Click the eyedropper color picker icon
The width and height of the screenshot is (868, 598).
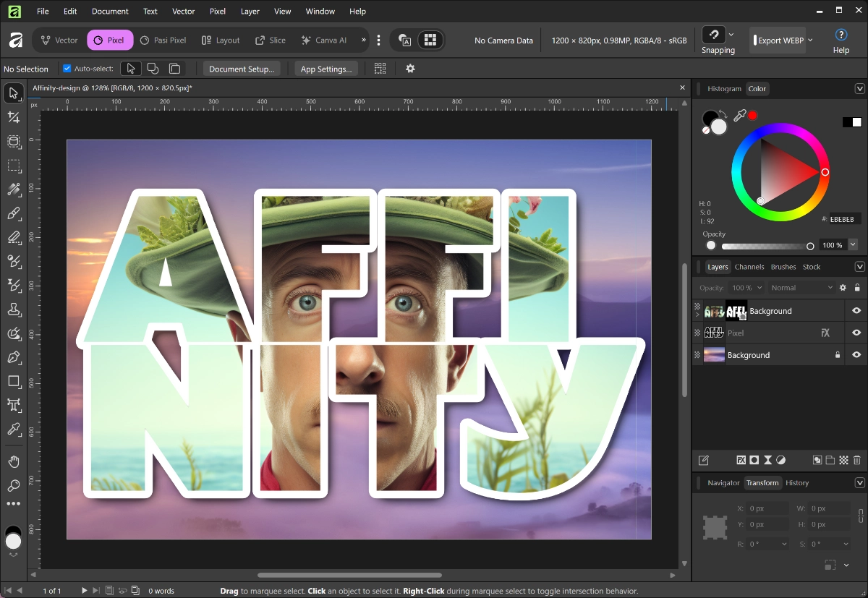[x=740, y=116]
